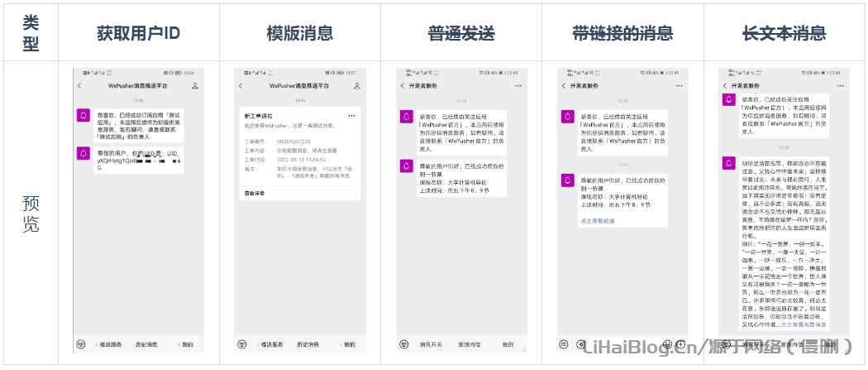Viewport: 868px width, 370px height.
Task: Open 消息开关 menu in 普通发送 phone
Action: point(431,344)
